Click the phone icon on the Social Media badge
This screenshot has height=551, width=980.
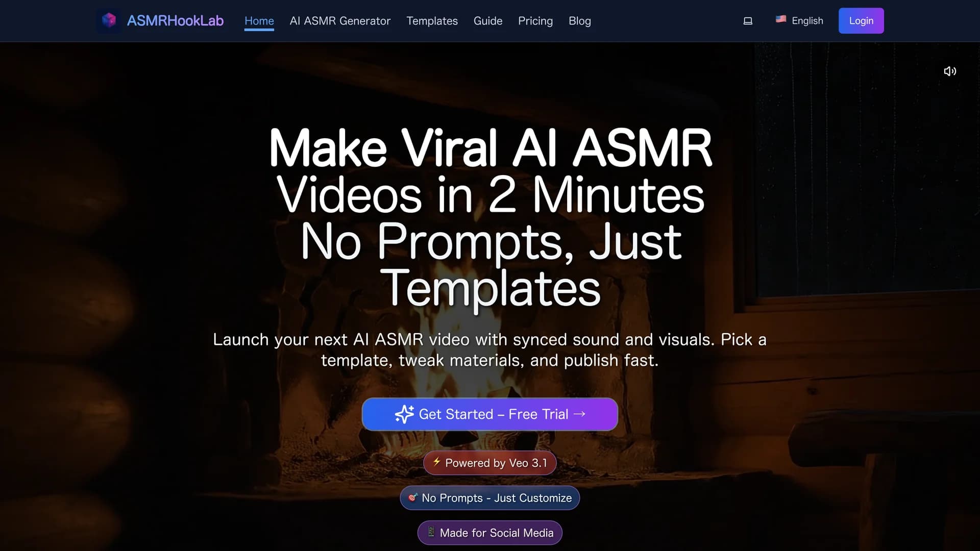431,532
